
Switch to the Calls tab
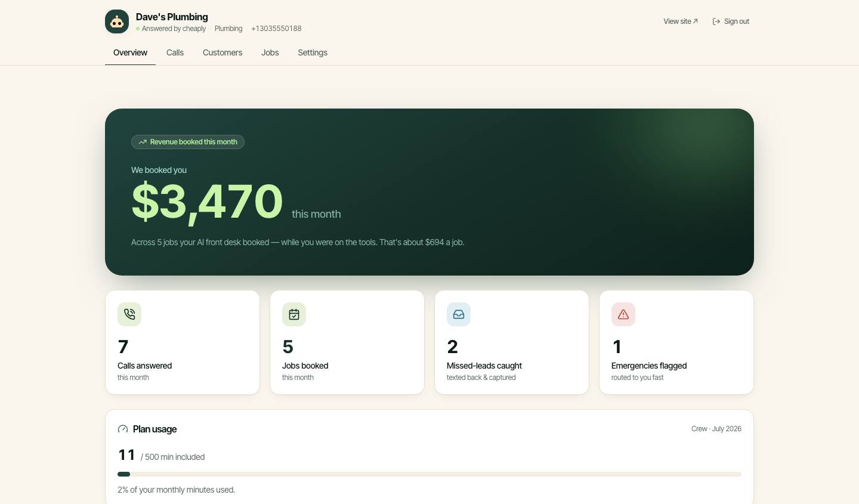click(175, 52)
